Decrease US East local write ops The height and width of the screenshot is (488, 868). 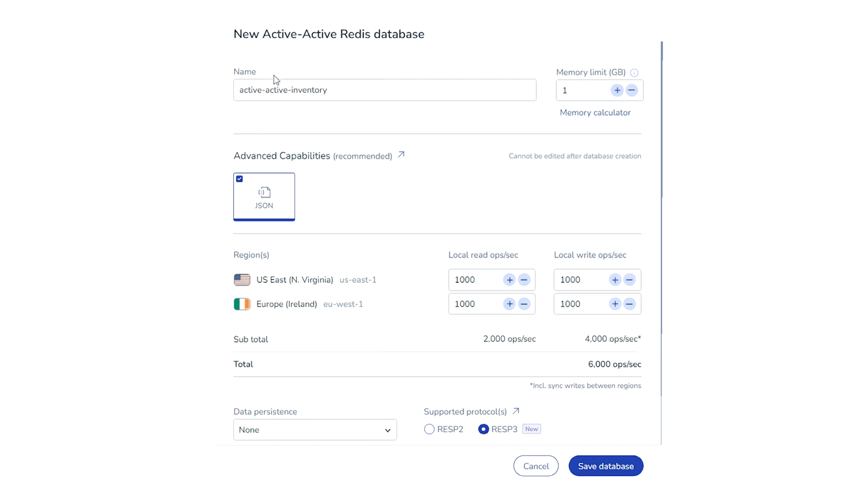630,280
